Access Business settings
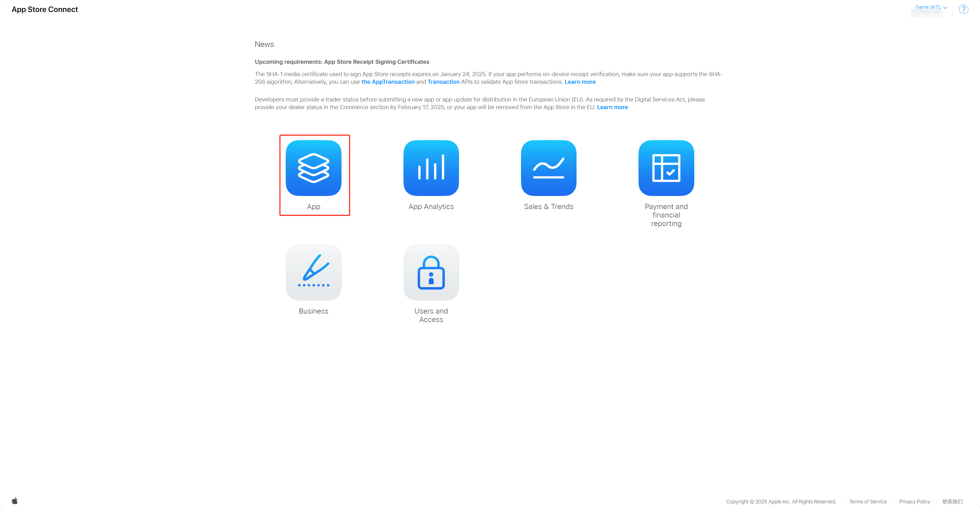Screen dimensions: 980x508 313,279
